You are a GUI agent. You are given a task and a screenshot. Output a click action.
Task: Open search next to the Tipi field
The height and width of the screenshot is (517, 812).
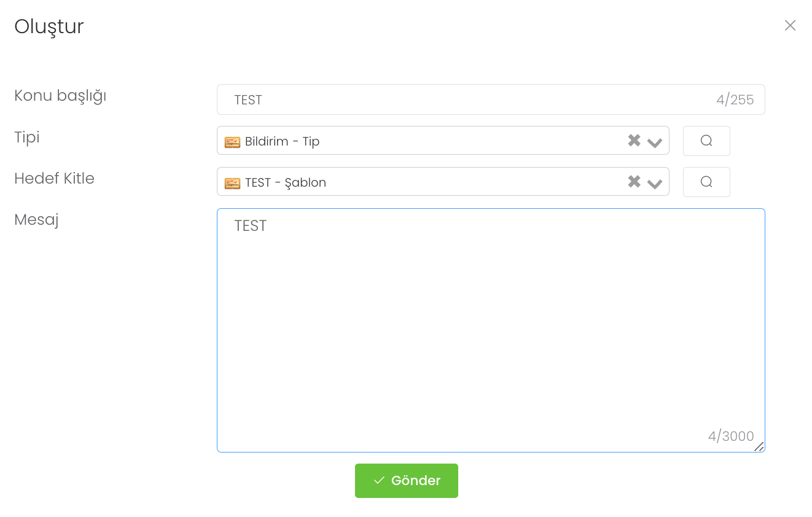(x=706, y=141)
